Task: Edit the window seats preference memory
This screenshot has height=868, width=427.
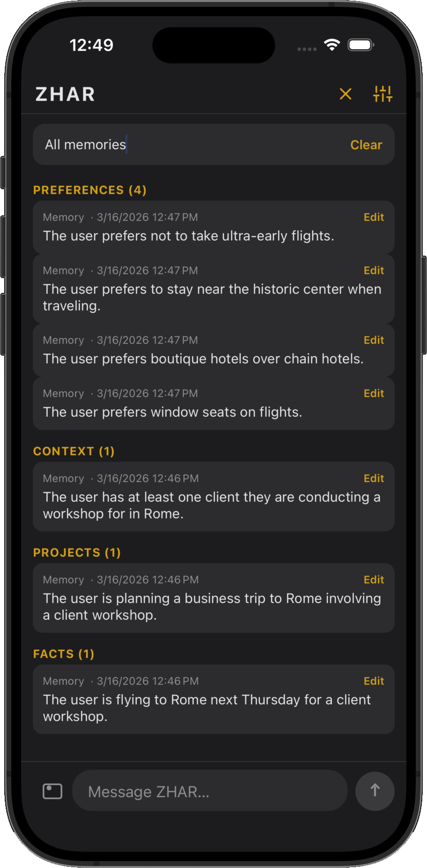Action: click(x=374, y=393)
